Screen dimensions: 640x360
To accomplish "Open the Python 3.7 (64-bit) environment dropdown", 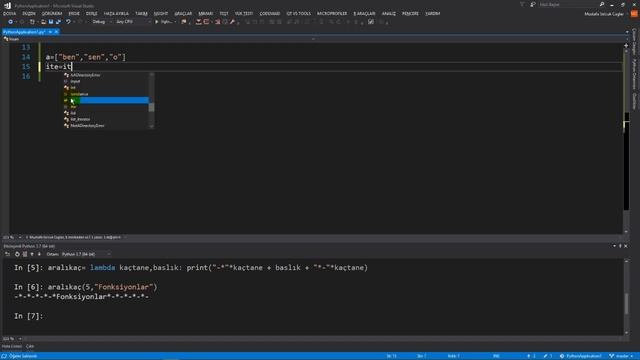I will click(86, 254).
